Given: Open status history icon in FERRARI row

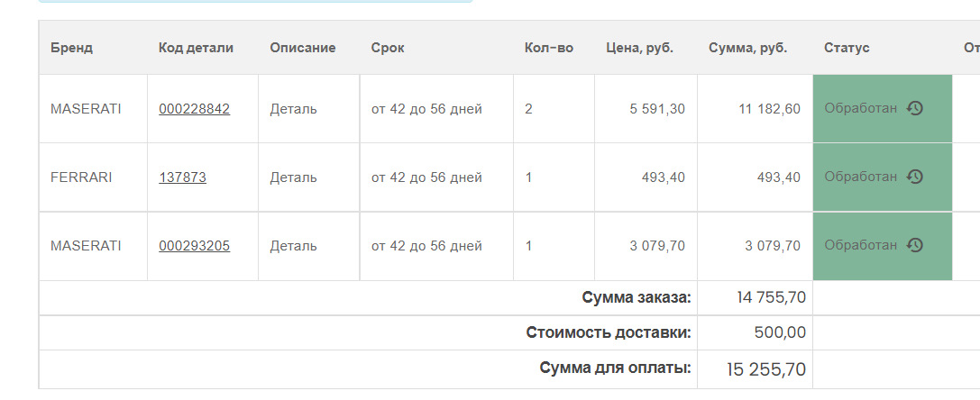Looking at the screenshot, I should tap(914, 177).
